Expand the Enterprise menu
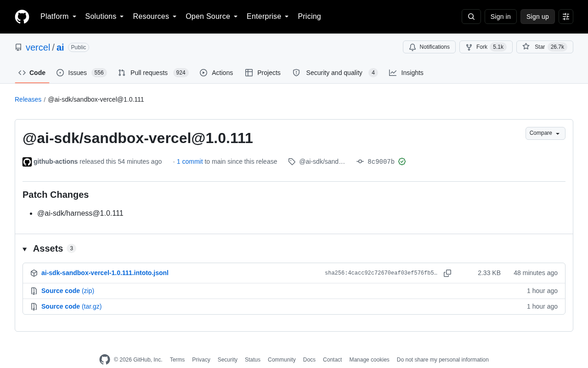This screenshot has width=588, height=368. click(x=268, y=17)
